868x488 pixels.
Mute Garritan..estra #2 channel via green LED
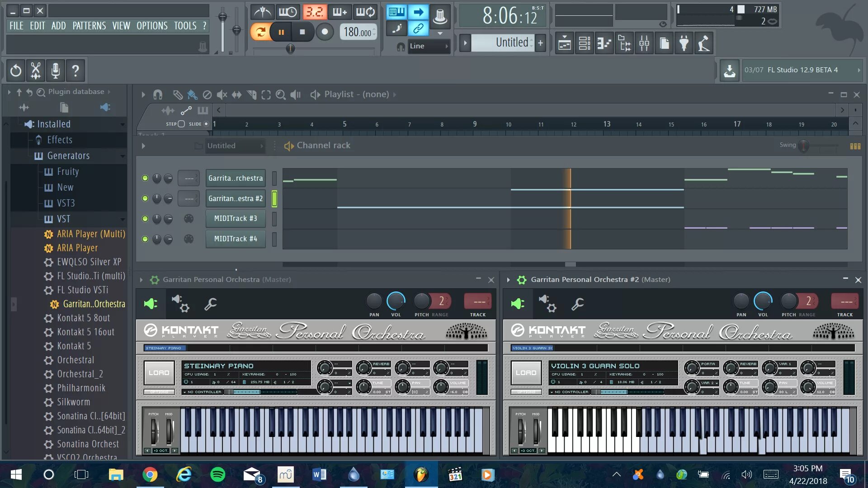[x=145, y=198]
